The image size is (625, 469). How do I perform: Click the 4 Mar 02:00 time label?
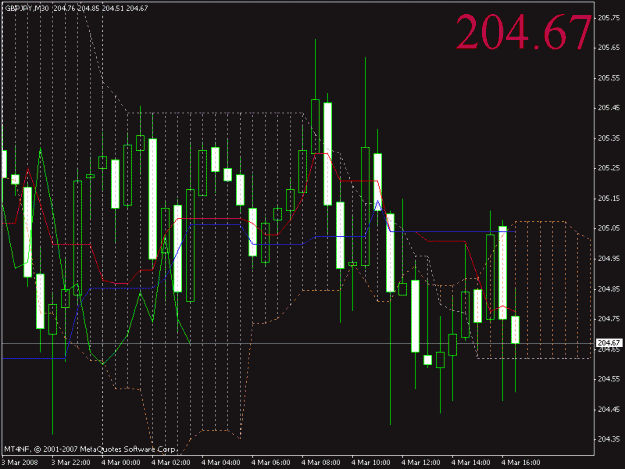pyautogui.click(x=171, y=462)
